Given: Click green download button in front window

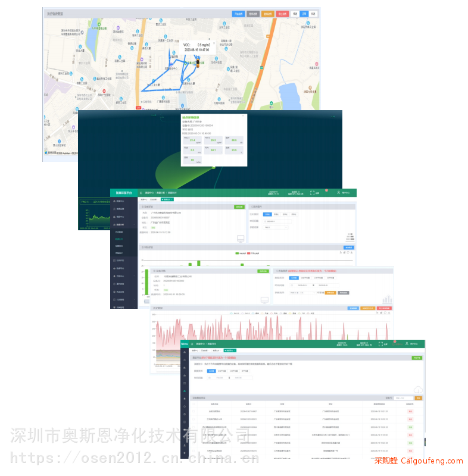Looking at the screenshot, I should point(417,358).
